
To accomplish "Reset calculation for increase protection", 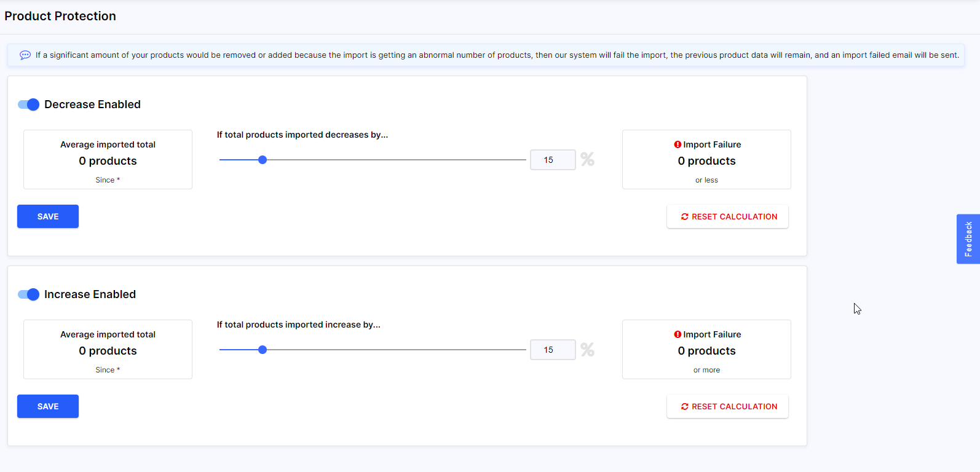I will (728, 406).
